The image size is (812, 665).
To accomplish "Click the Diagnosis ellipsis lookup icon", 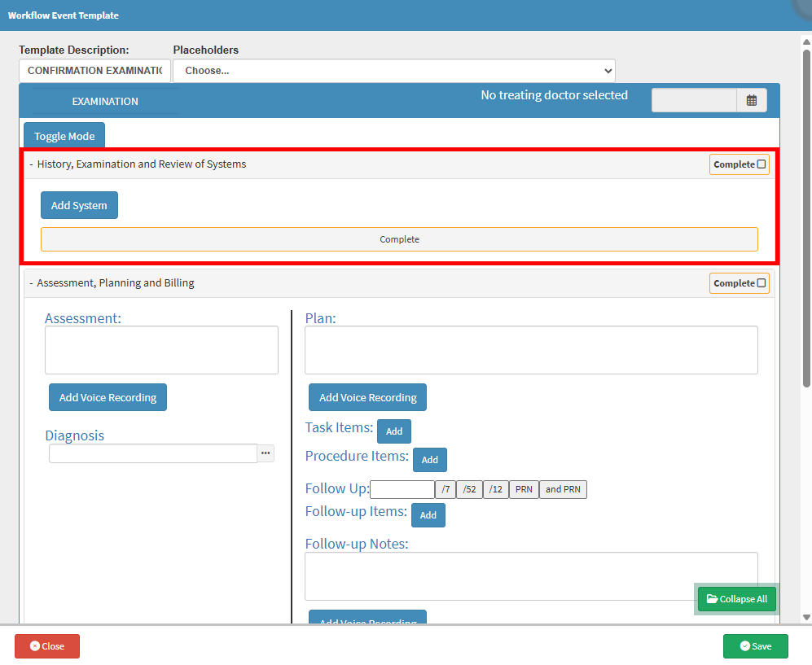I will pyautogui.click(x=266, y=453).
